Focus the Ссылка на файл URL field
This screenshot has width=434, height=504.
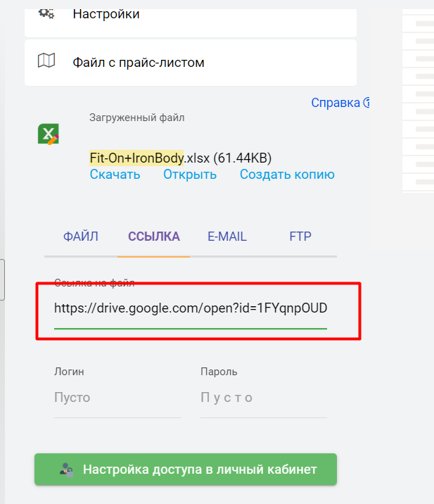[x=191, y=308]
